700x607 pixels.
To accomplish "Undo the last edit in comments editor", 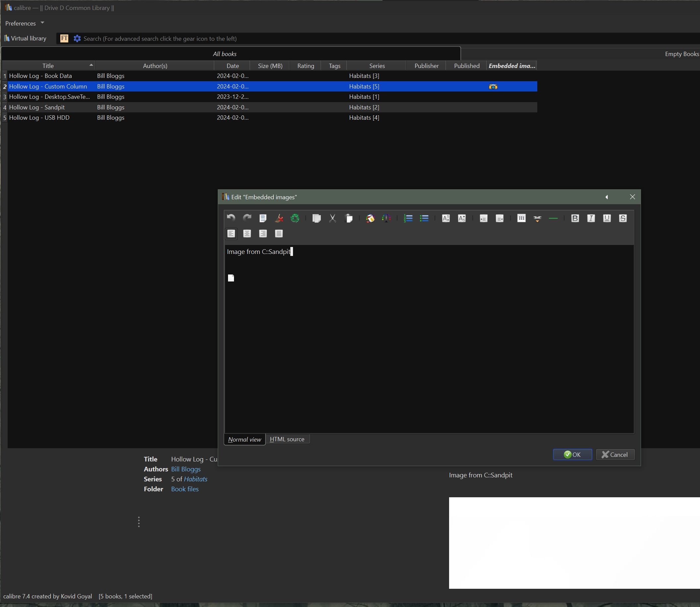I will click(x=231, y=218).
